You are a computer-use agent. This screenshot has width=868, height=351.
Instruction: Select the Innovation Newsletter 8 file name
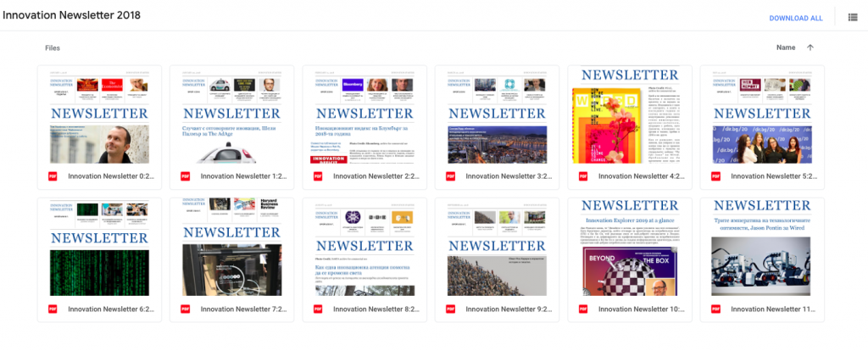coord(376,309)
